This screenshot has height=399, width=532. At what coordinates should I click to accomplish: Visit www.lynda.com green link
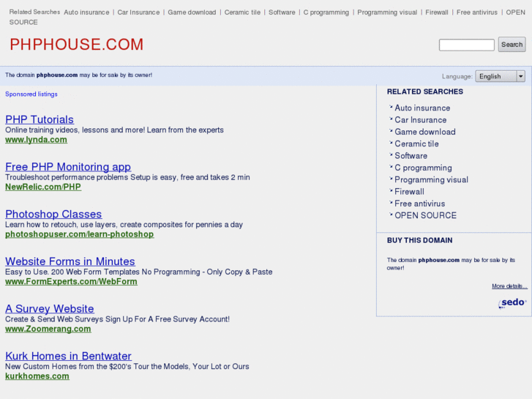point(36,140)
